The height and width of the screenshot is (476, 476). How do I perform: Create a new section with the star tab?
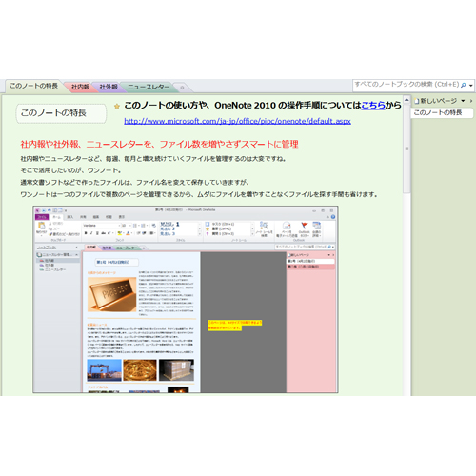click(182, 88)
